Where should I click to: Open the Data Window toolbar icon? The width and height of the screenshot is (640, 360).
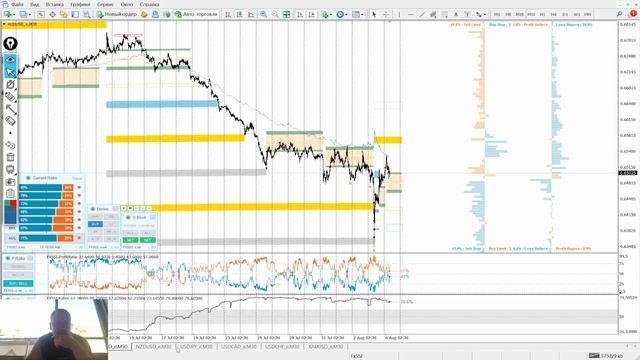52,14
